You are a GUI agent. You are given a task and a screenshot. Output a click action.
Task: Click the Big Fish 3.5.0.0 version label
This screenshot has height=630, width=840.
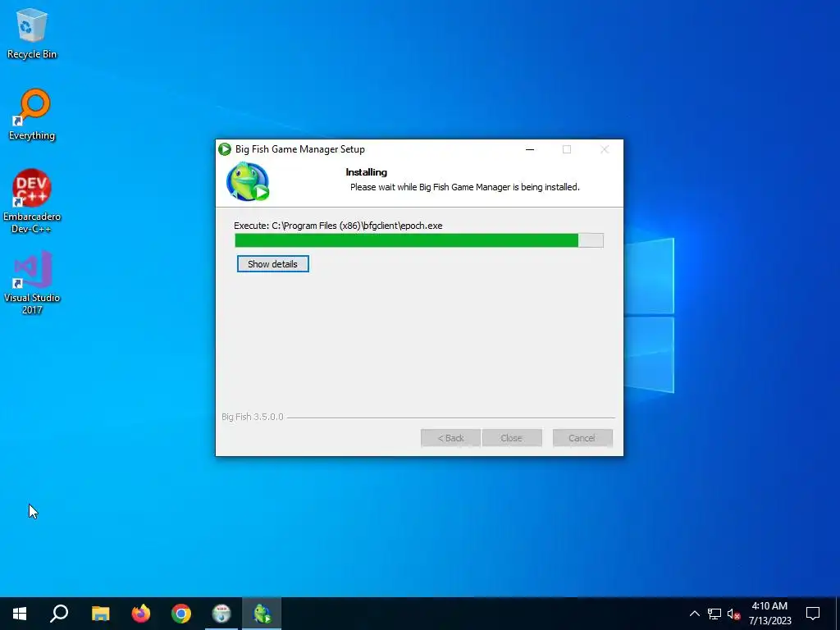253,417
